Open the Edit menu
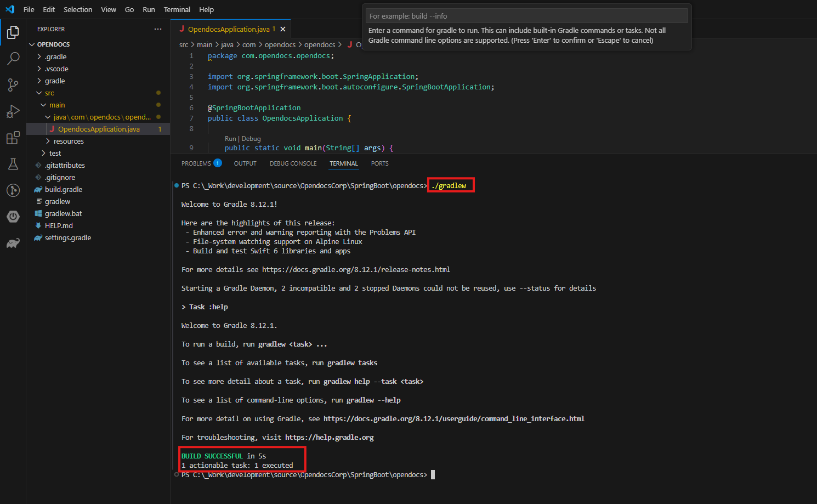Screen dimensions: 817x504 point(49,9)
